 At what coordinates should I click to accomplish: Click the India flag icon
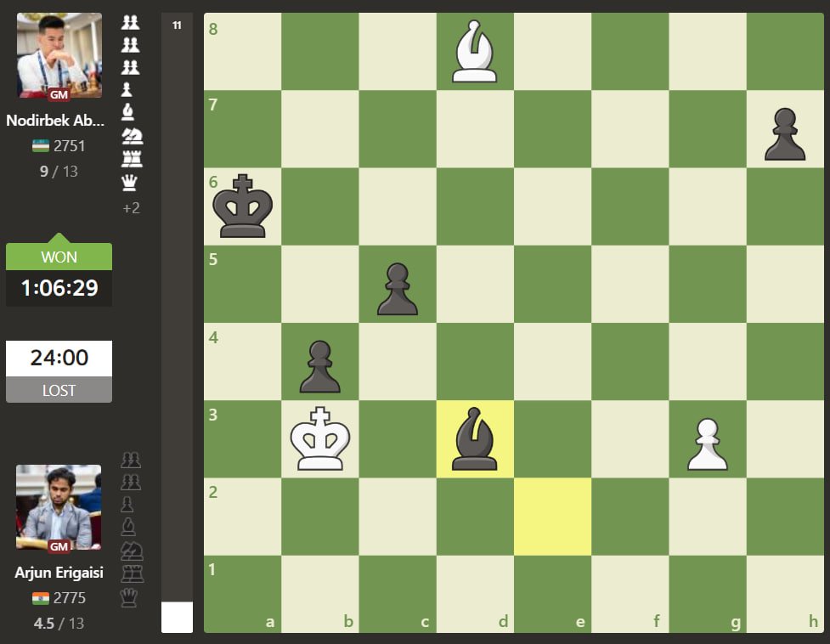pyautogui.click(x=41, y=598)
